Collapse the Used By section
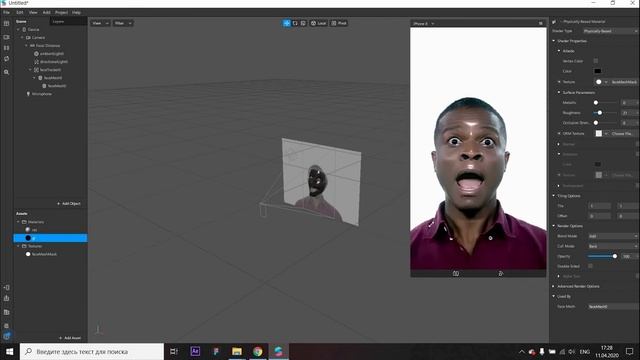The image size is (640, 360). click(554, 296)
